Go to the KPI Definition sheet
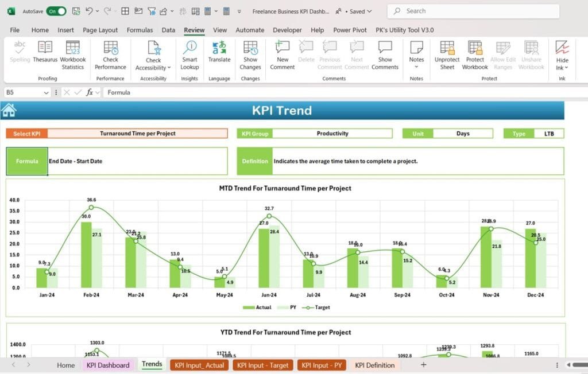 pos(374,365)
